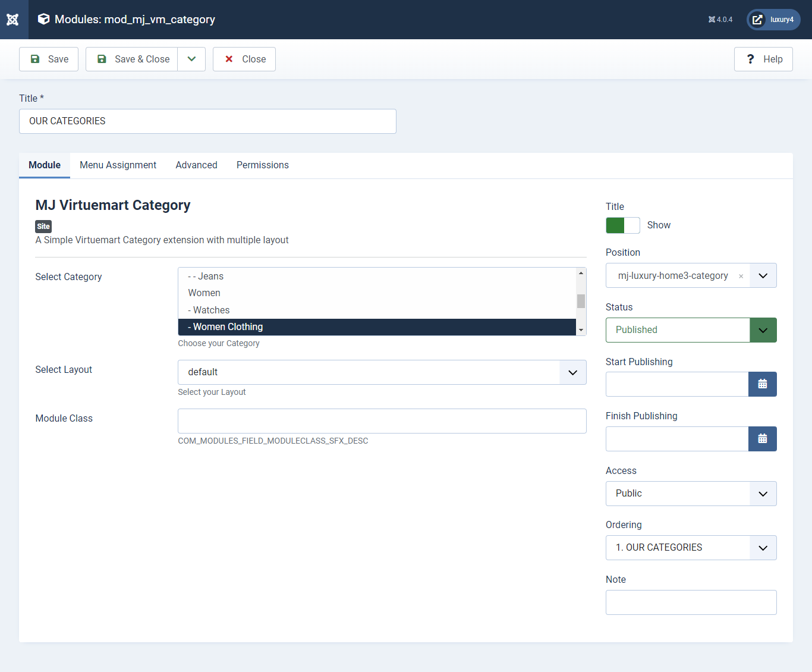This screenshot has width=812, height=672.
Task: Toggle the Title Show switch
Action: coord(623,225)
